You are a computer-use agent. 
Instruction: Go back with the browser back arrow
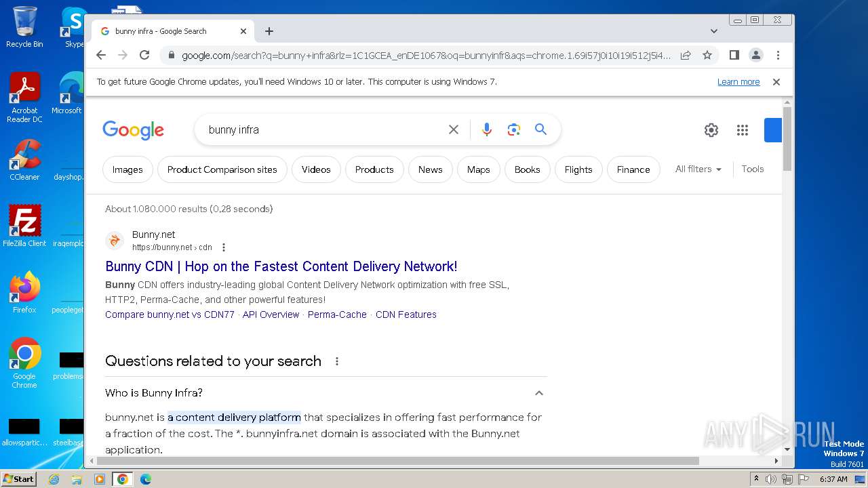[101, 55]
